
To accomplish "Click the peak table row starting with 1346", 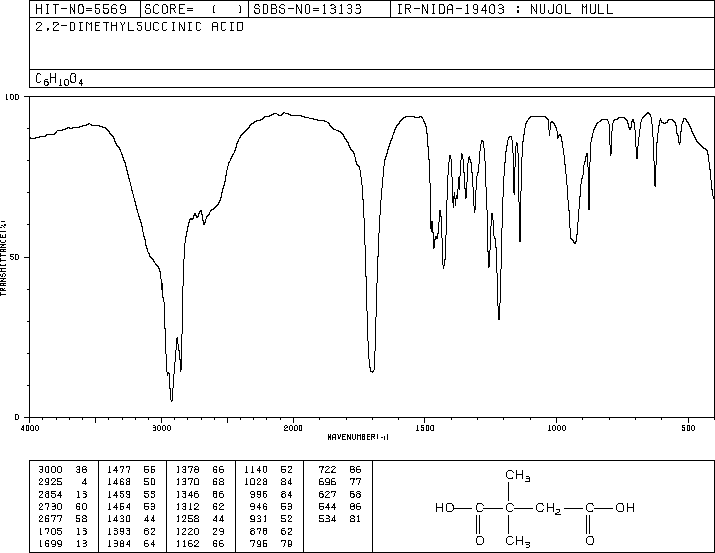I will (x=200, y=494).
